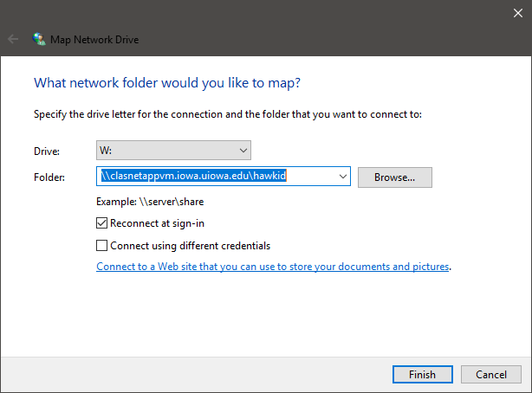Click the Finish button
The height and width of the screenshot is (393, 532).
click(421, 374)
